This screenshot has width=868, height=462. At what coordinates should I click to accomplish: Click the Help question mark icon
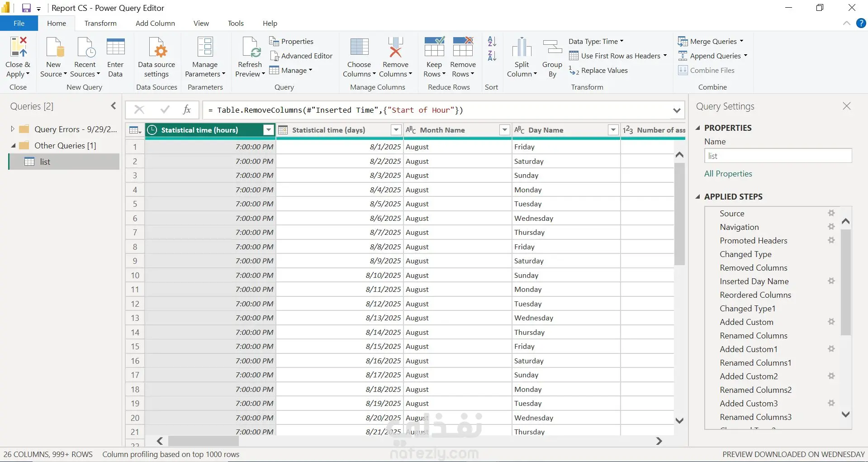click(x=861, y=23)
